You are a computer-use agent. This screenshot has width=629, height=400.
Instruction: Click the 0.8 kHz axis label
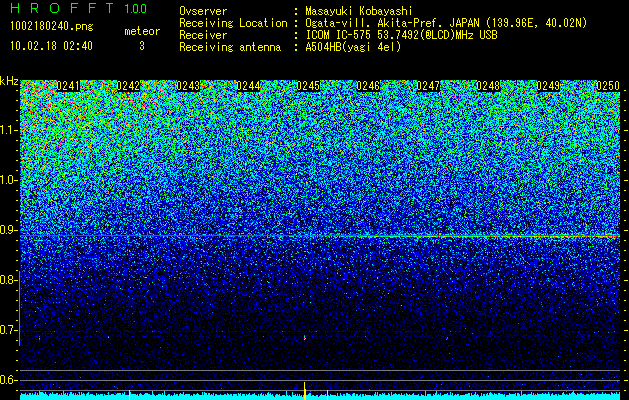8,280
